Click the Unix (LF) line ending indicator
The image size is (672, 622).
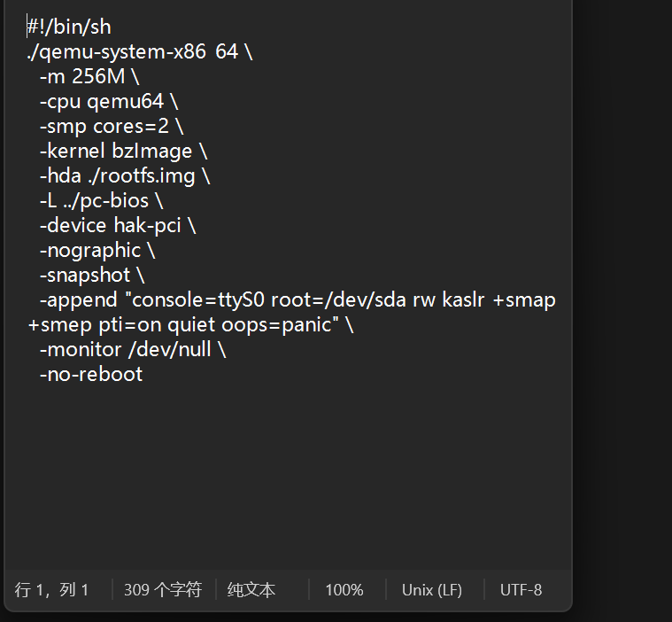tap(432, 590)
